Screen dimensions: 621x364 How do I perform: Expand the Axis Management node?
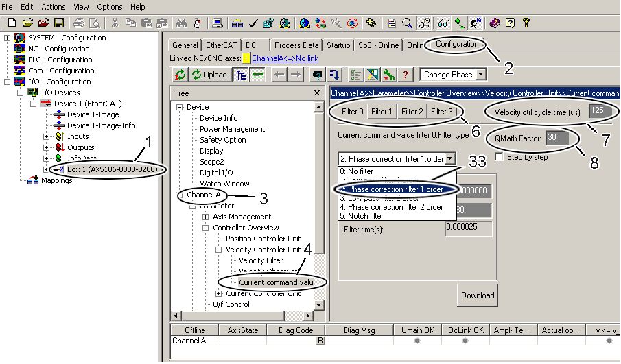(206, 217)
